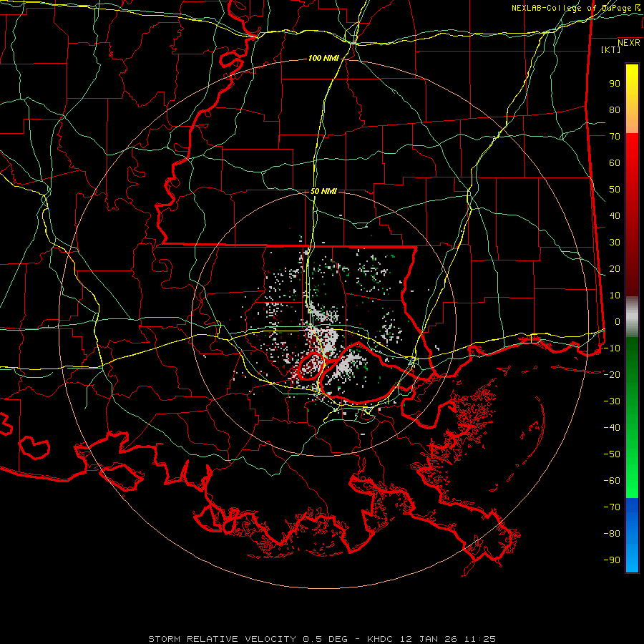The image size is (644, 644).
Task: Click the -60 knot scale label
Action: [612, 481]
